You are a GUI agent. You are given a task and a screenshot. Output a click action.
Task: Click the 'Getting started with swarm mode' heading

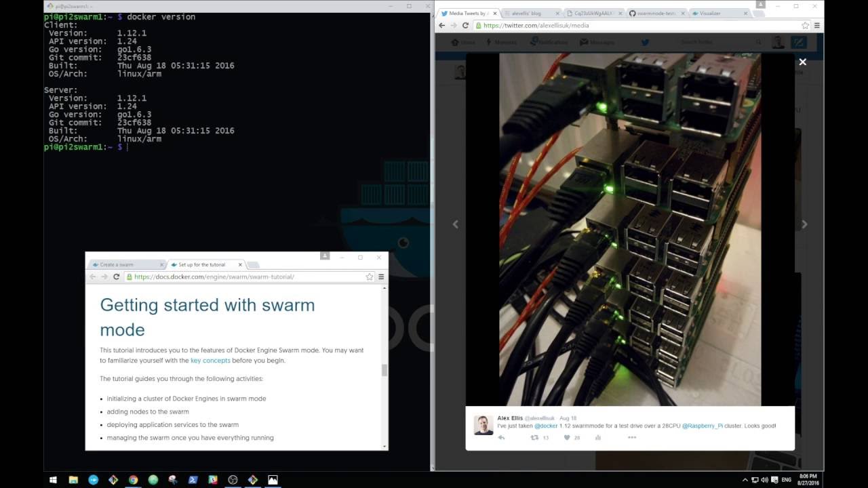pos(208,317)
